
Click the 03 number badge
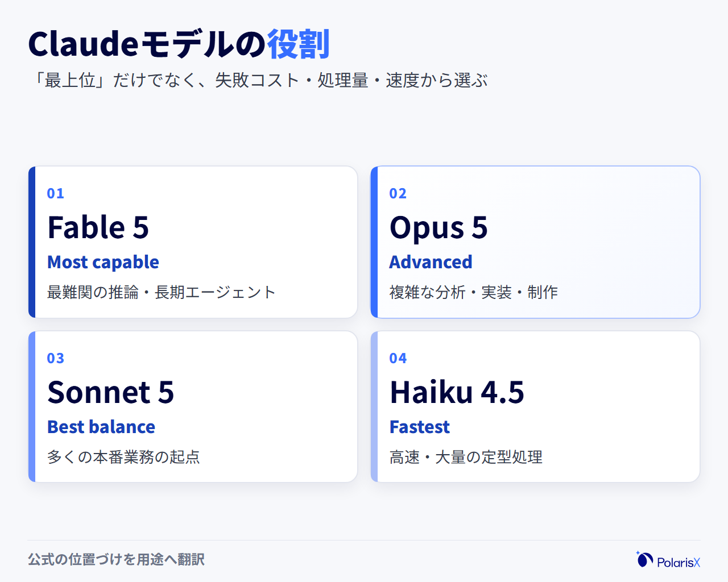click(x=56, y=358)
